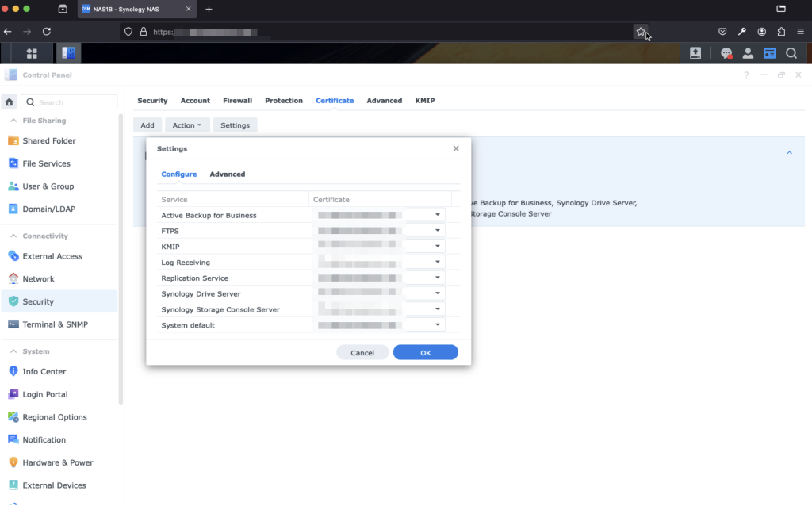This screenshot has height=506, width=812.
Task: Open the DSM notifications chat icon
Action: pos(726,53)
